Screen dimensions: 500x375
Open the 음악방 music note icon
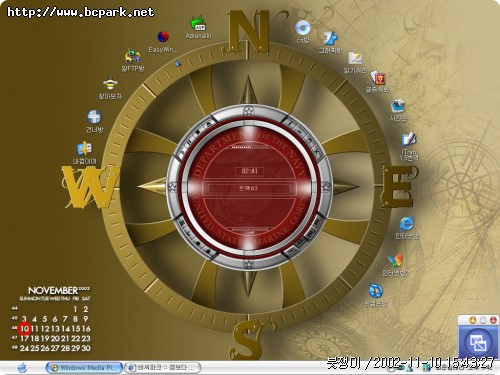376,294
